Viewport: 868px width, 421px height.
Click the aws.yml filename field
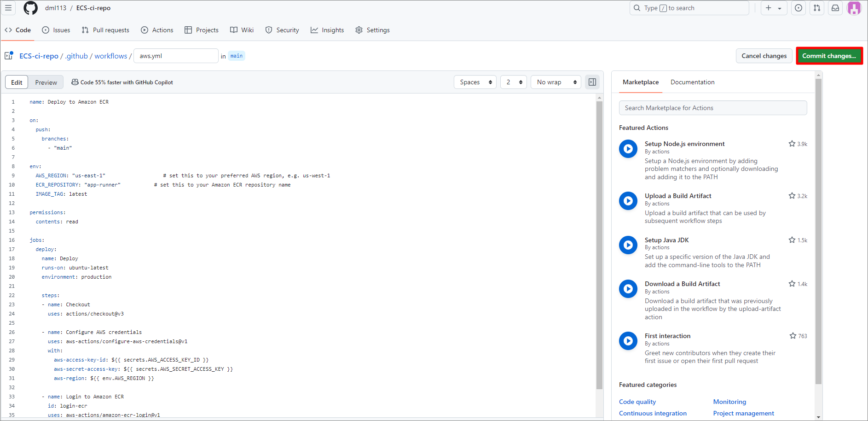coord(176,56)
